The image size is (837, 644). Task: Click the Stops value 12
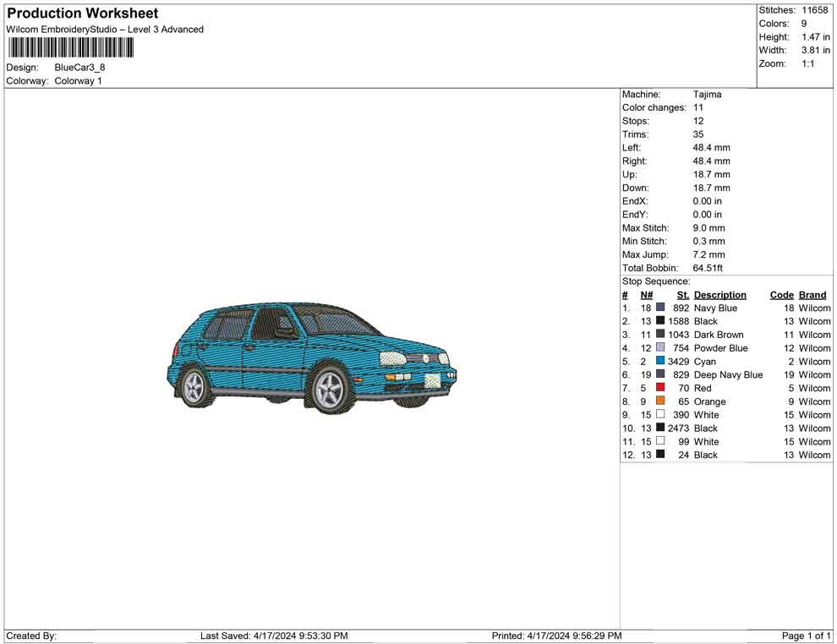tap(698, 121)
